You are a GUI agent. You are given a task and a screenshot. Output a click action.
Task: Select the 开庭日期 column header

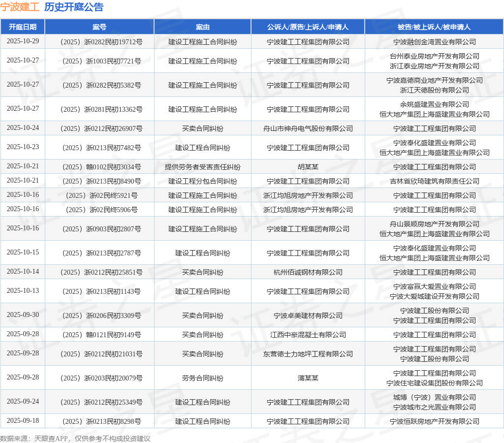click(x=23, y=27)
